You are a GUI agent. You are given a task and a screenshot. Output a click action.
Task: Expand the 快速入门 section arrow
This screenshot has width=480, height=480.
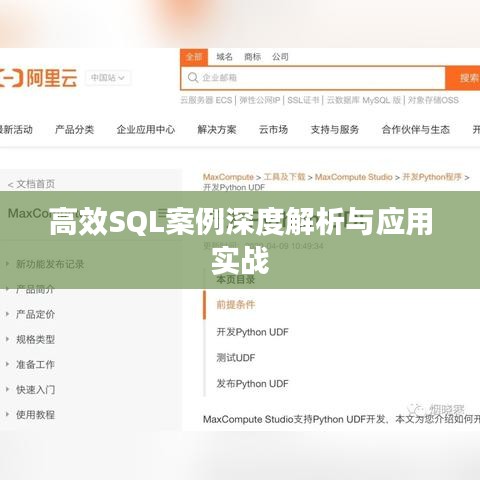7,389
